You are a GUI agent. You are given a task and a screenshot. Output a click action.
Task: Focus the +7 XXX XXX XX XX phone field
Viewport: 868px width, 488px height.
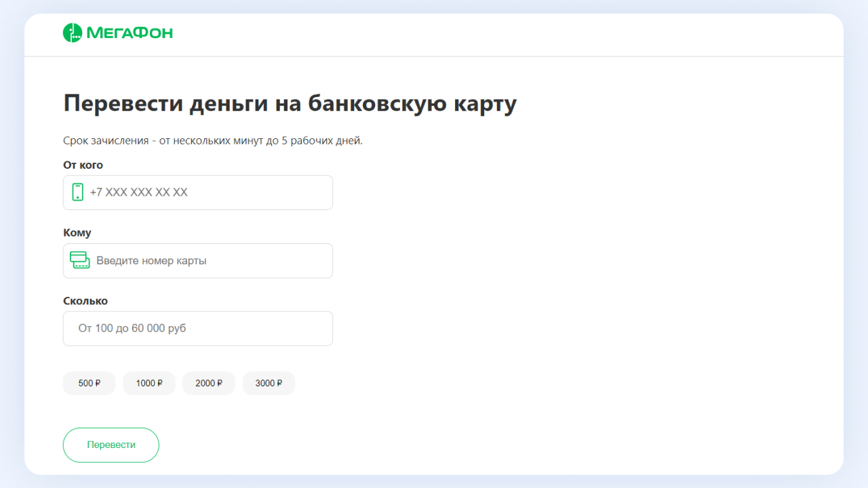tap(198, 192)
